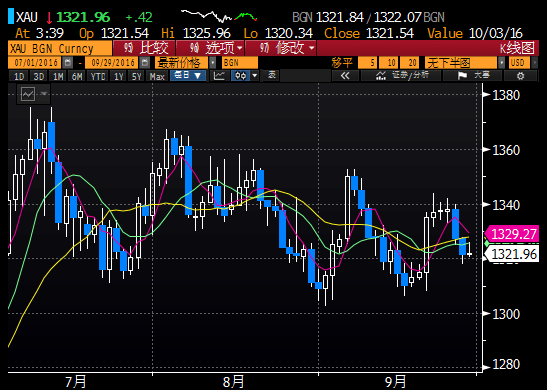The width and height of the screenshot is (547, 390).
Task: Open the 大事 events flag button
Action: (473, 76)
